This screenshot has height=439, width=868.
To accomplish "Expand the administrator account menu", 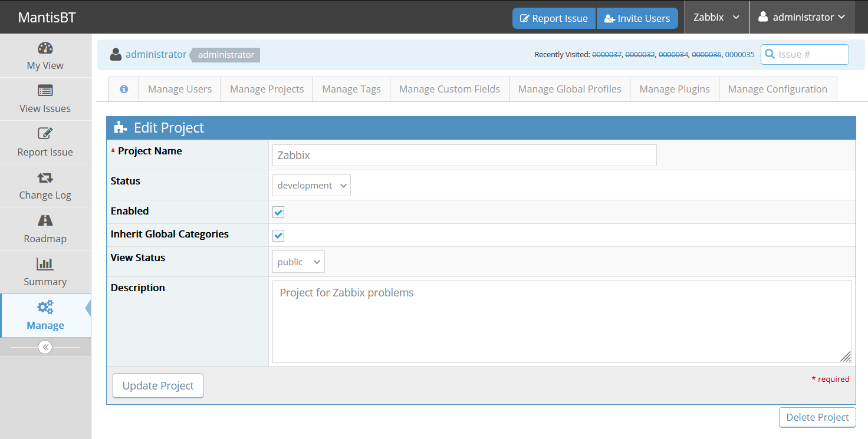I will 802,17.
